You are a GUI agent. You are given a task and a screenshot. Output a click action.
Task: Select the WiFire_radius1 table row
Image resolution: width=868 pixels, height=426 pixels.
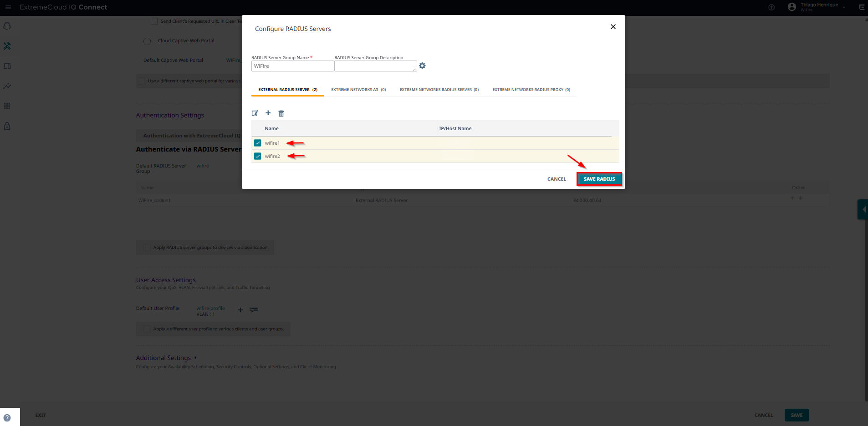click(483, 200)
